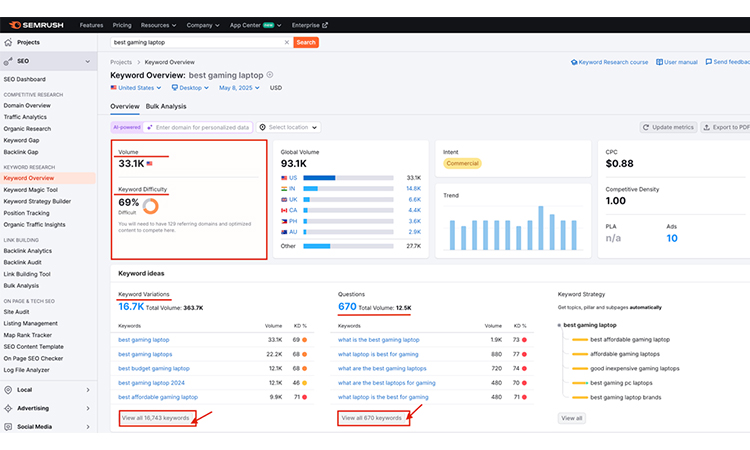Click the SEO key icon
Image resolution: width=750 pixels, height=450 pixels.
[x=8, y=61]
